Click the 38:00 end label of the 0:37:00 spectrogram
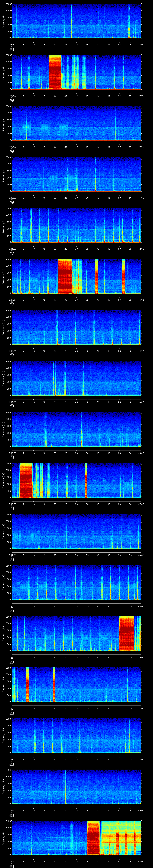The image size is (153, 868). coord(141,44)
